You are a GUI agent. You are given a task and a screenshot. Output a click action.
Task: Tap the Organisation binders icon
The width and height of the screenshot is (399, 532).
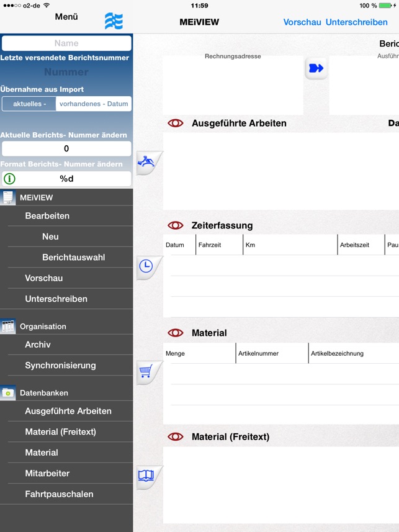(x=8, y=327)
